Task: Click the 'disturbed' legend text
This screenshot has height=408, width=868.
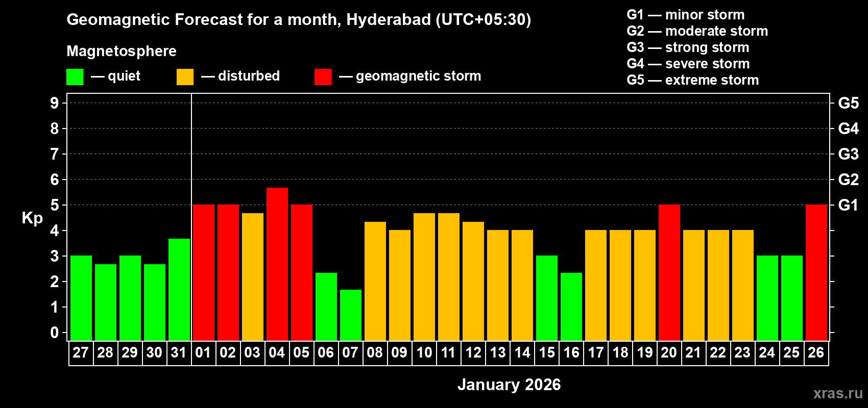Action: [249, 76]
